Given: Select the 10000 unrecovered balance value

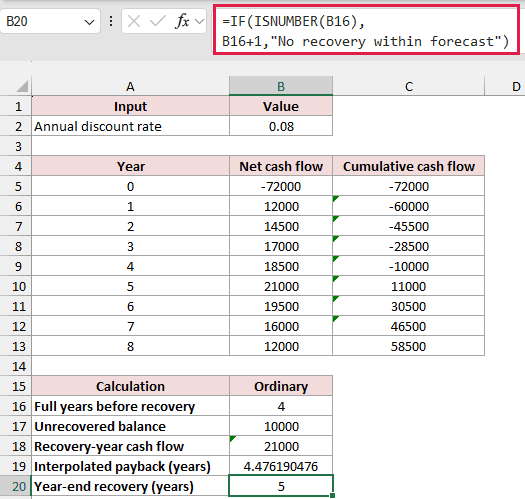Looking at the screenshot, I should click(x=281, y=426).
